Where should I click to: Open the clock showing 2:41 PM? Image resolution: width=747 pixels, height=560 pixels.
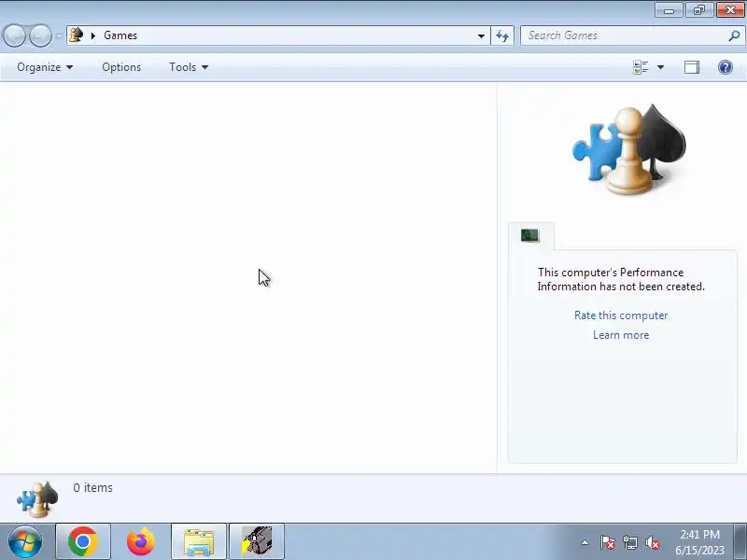tap(699, 542)
